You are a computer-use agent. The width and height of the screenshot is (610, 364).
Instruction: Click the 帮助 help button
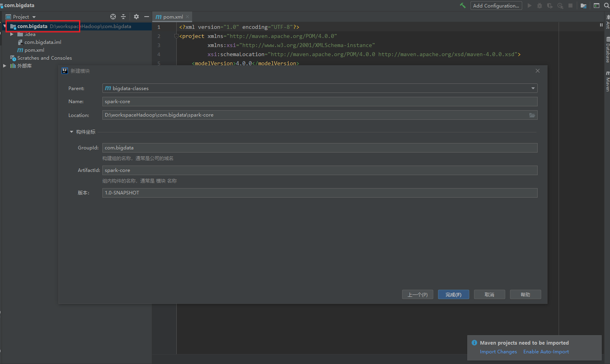pyautogui.click(x=525, y=294)
